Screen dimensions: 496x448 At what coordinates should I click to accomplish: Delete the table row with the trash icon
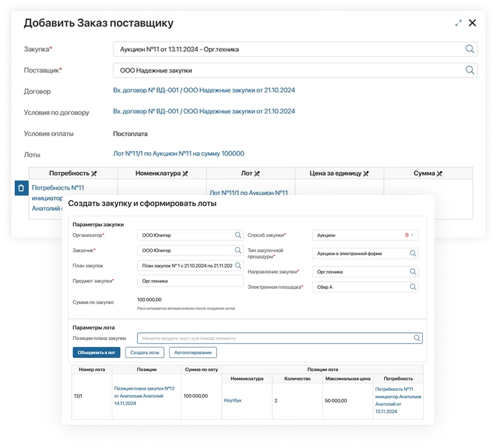21,188
